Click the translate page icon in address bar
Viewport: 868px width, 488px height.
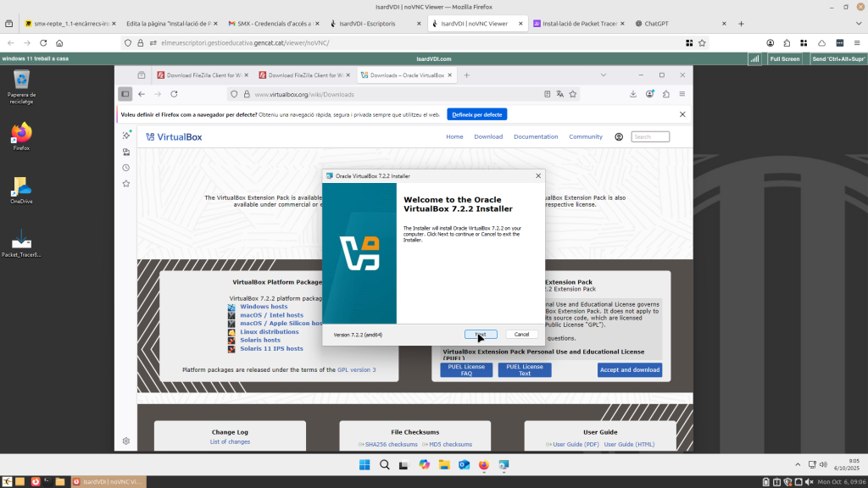click(559, 94)
